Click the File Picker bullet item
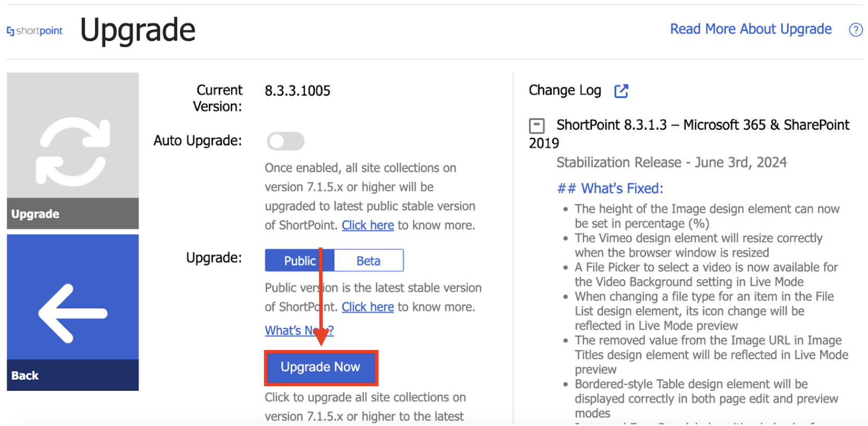 pos(706,274)
